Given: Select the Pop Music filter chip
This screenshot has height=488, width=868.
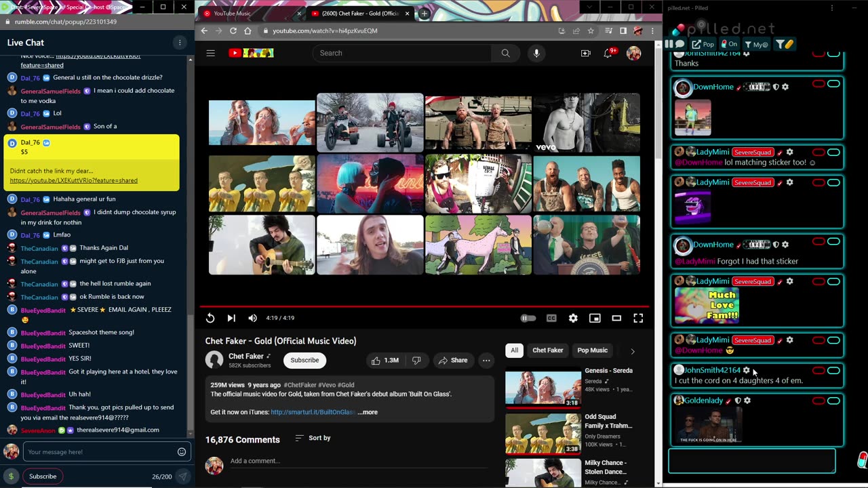Looking at the screenshot, I should click(592, 350).
